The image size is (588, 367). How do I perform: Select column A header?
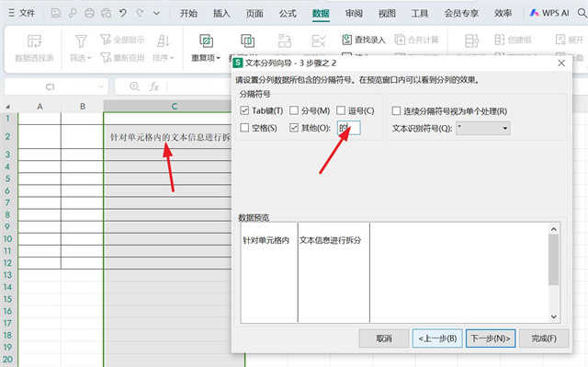pyautogui.click(x=40, y=107)
